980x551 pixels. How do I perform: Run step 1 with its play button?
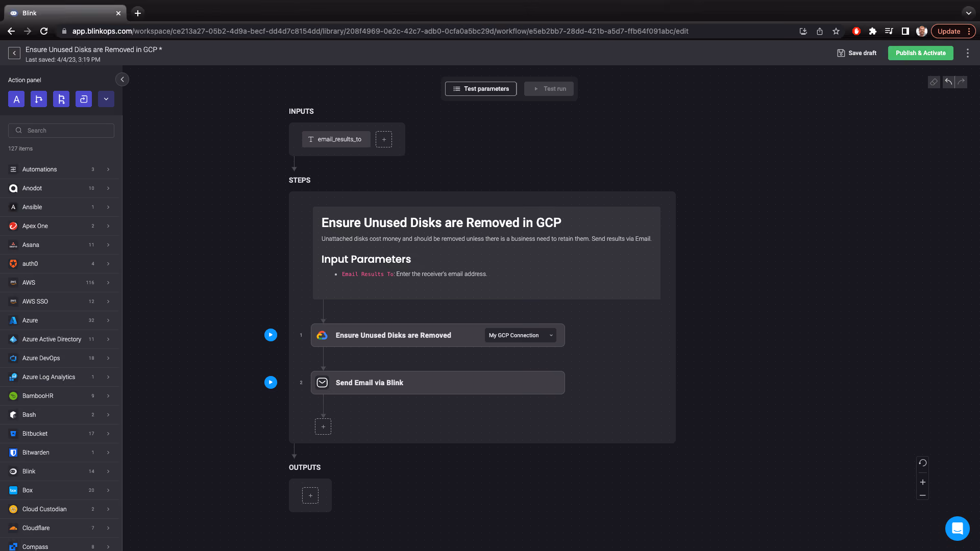[271, 335]
